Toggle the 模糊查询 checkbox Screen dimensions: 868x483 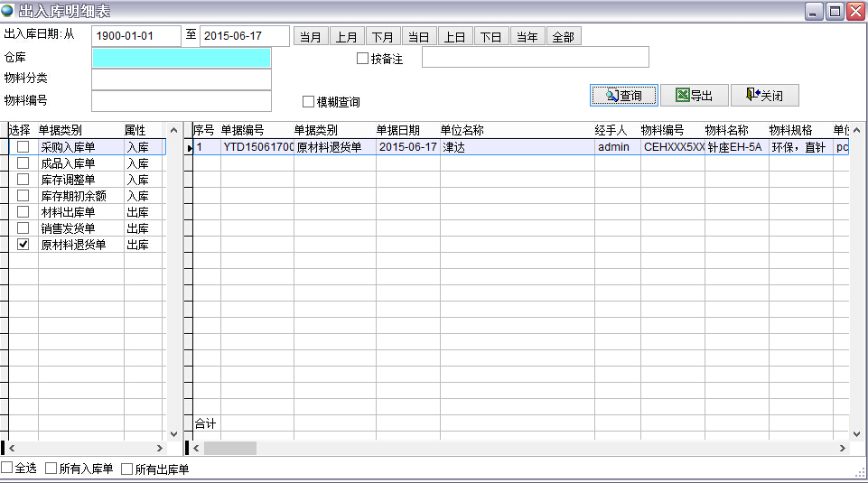point(309,102)
